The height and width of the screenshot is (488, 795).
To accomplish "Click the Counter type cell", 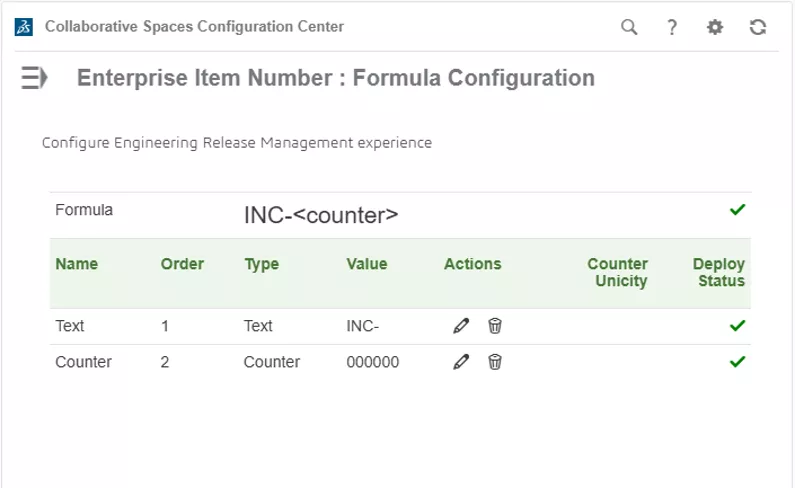I will coord(272,362).
